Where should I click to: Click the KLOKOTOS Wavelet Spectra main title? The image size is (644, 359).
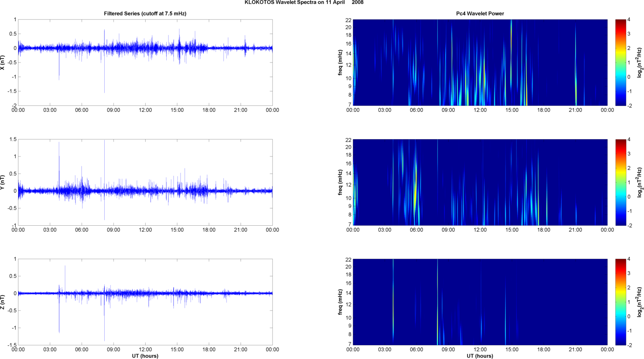pos(304,3)
